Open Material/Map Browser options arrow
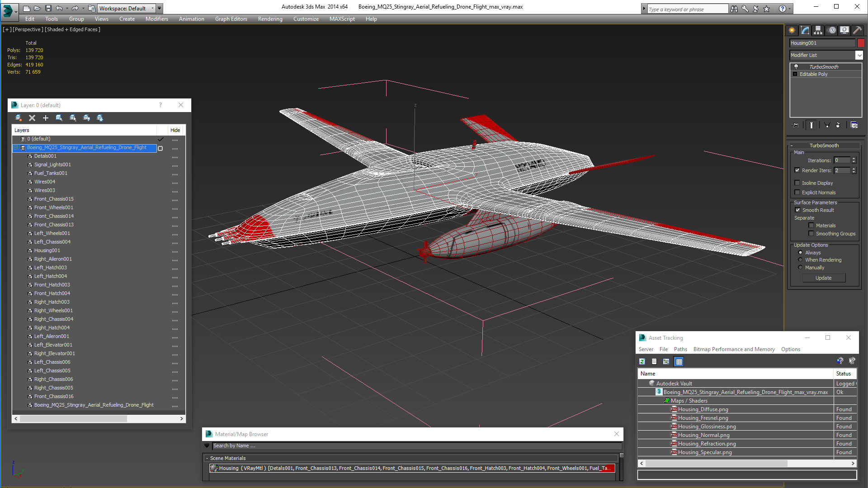 coord(207,446)
